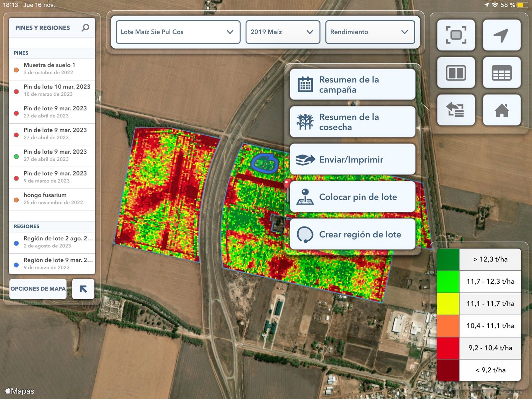The height and width of the screenshot is (399, 532).
Task: Open the data table view icon
Action: (502, 72)
